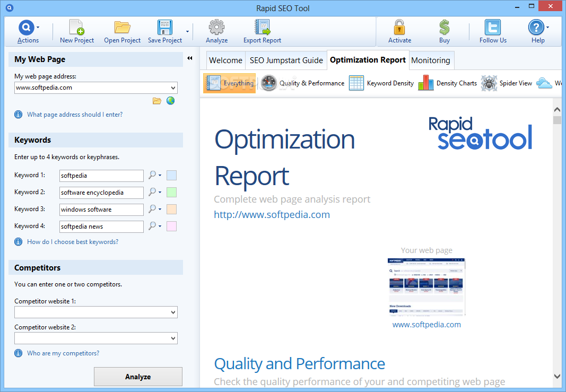The image size is (566, 392).
Task: Expand the Keyword 2 search dropdown arrow
Action: coord(160,193)
